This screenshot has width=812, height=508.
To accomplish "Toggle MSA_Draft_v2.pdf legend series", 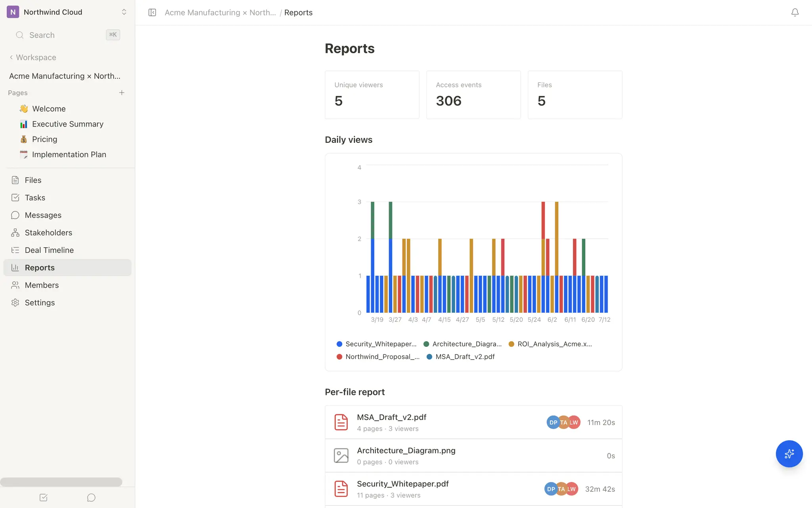I will click(x=461, y=357).
